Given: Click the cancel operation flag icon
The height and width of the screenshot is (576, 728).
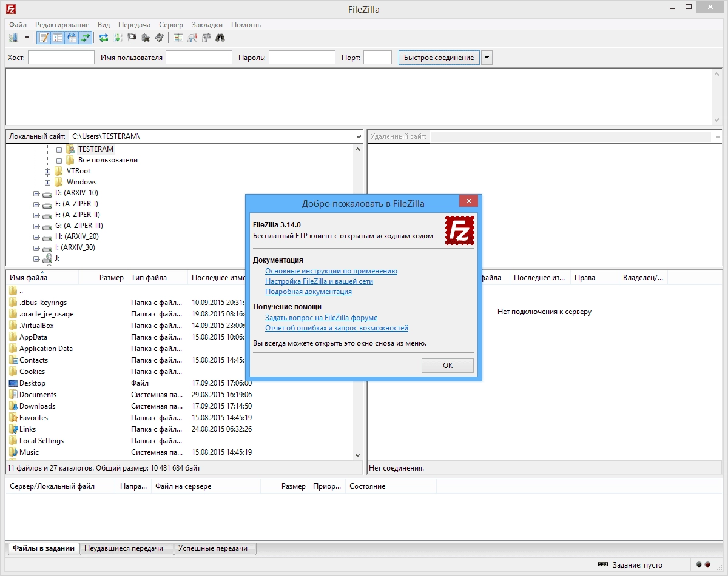Looking at the screenshot, I should (x=132, y=38).
